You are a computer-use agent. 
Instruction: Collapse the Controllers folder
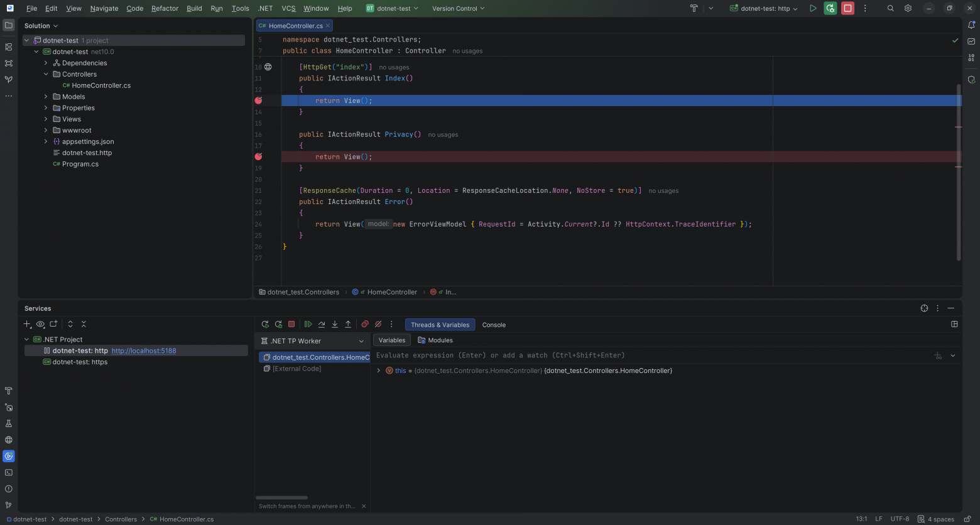point(46,74)
